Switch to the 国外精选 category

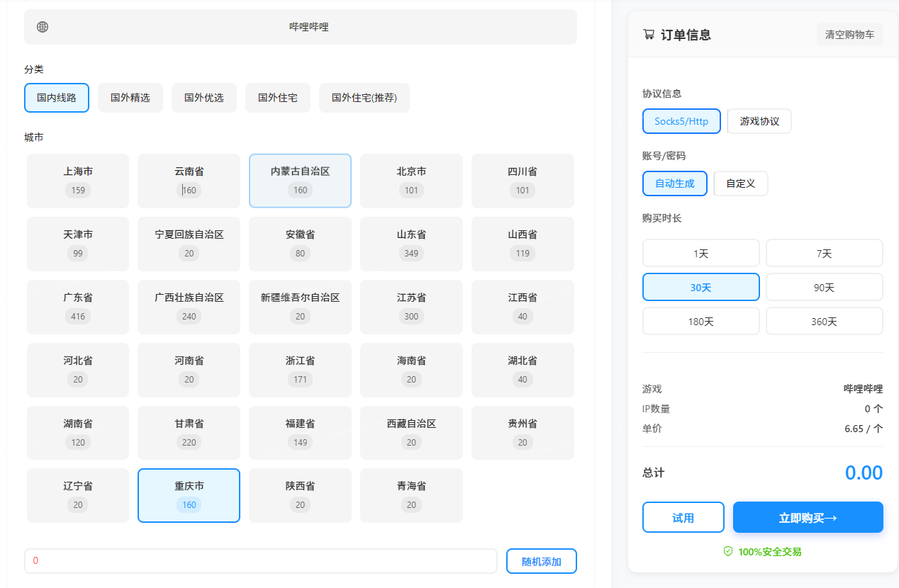(130, 98)
